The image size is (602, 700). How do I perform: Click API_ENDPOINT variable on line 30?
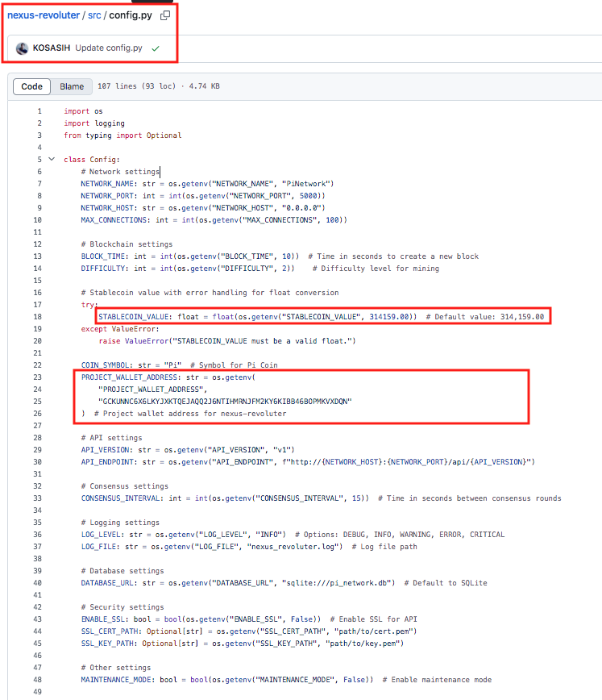click(107, 461)
